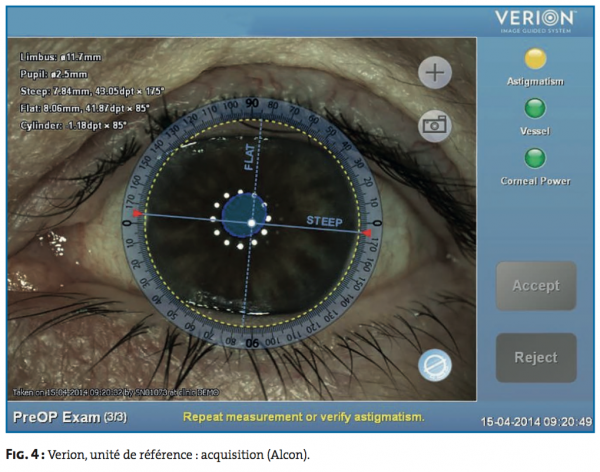Click the plus icon above the camera
The width and height of the screenshot is (600, 472).
[436, 73]
